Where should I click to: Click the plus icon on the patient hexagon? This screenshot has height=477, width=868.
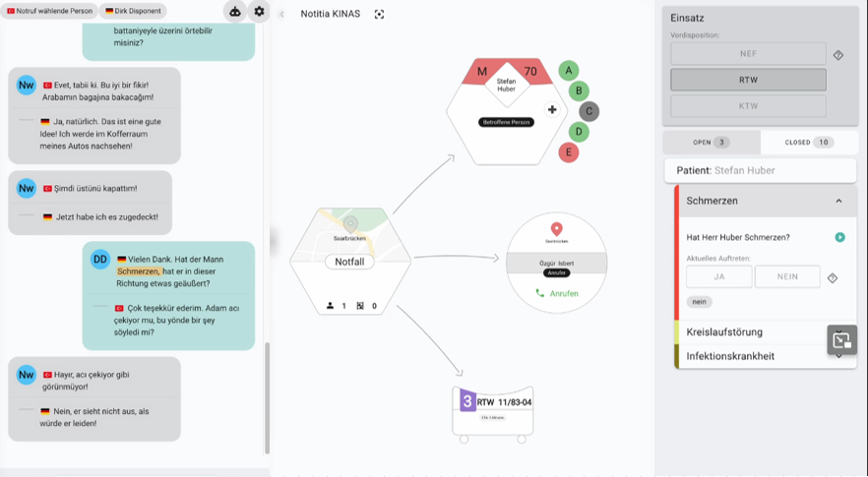tap(552, 109)
